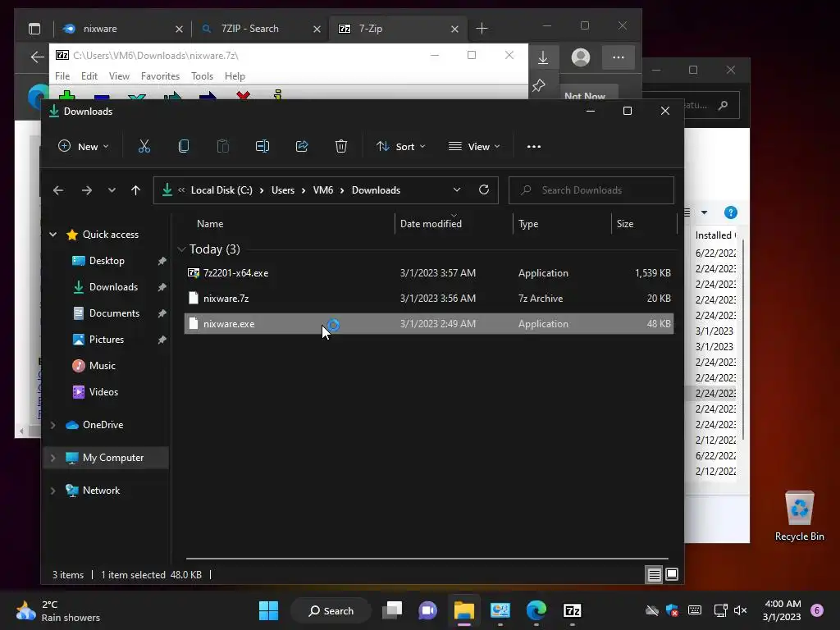Open the View dropdown
Viewport: 840px width, 630px height.
(474, 146)
